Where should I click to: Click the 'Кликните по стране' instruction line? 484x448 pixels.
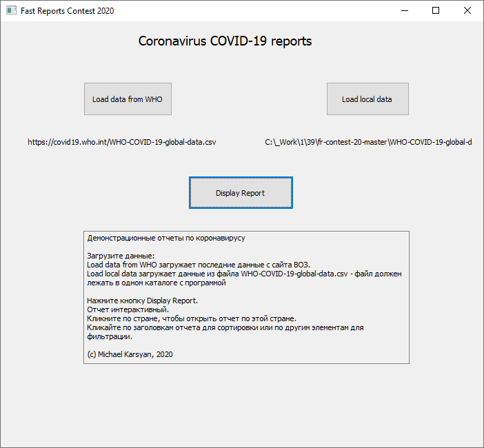(x=191, y=318)
